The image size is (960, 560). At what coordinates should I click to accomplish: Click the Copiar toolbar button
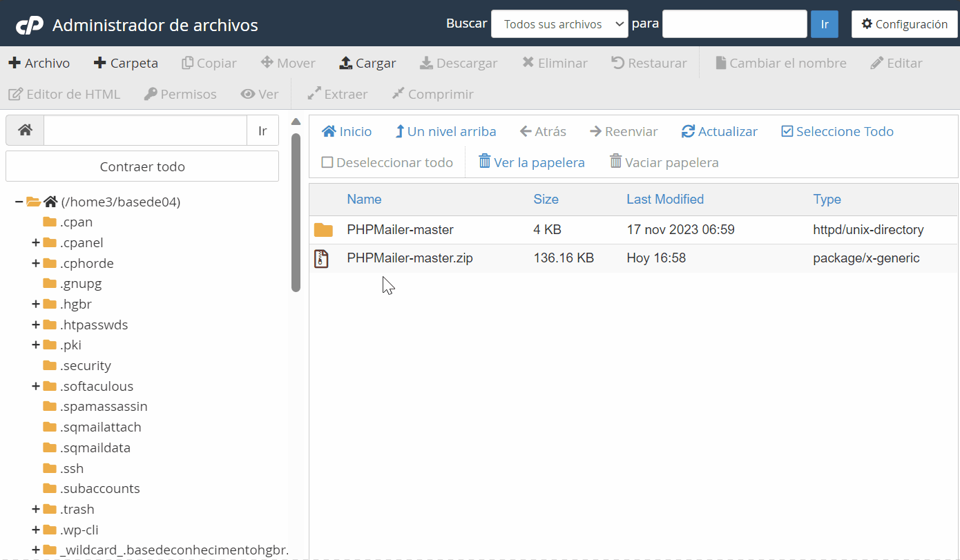(209, 63)
